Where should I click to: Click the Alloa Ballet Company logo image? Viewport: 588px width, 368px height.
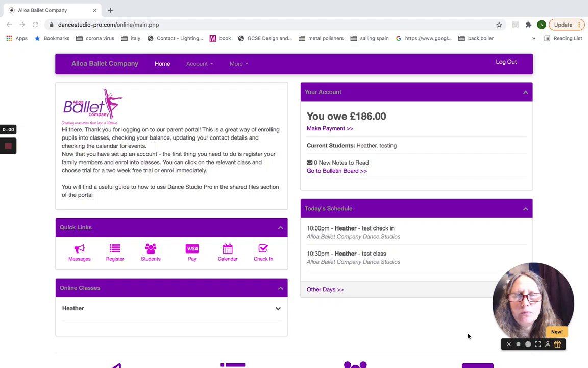92,107
